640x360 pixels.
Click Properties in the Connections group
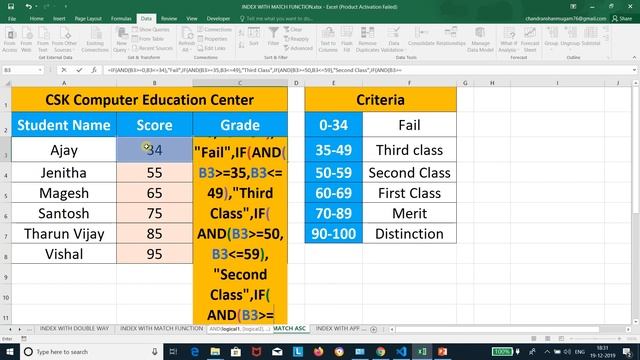click(213, 39)
